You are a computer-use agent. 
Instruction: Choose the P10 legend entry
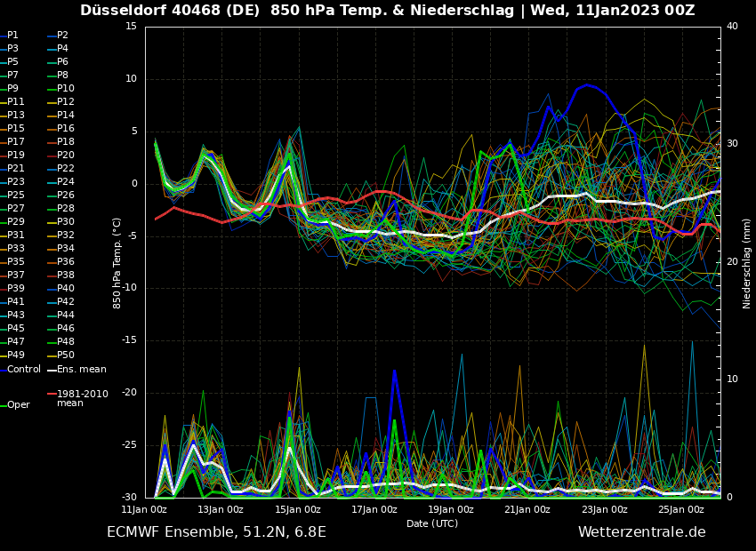click(x=66, y=89)
